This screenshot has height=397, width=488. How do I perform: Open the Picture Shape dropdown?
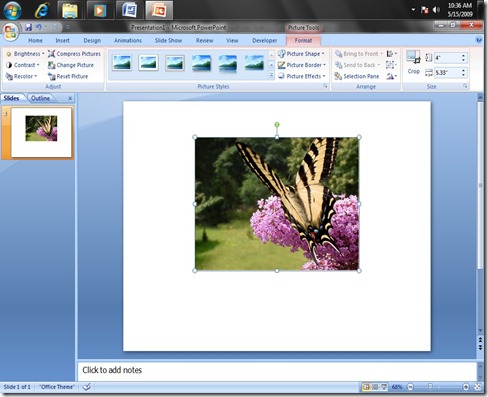click(x=301, y=54)
